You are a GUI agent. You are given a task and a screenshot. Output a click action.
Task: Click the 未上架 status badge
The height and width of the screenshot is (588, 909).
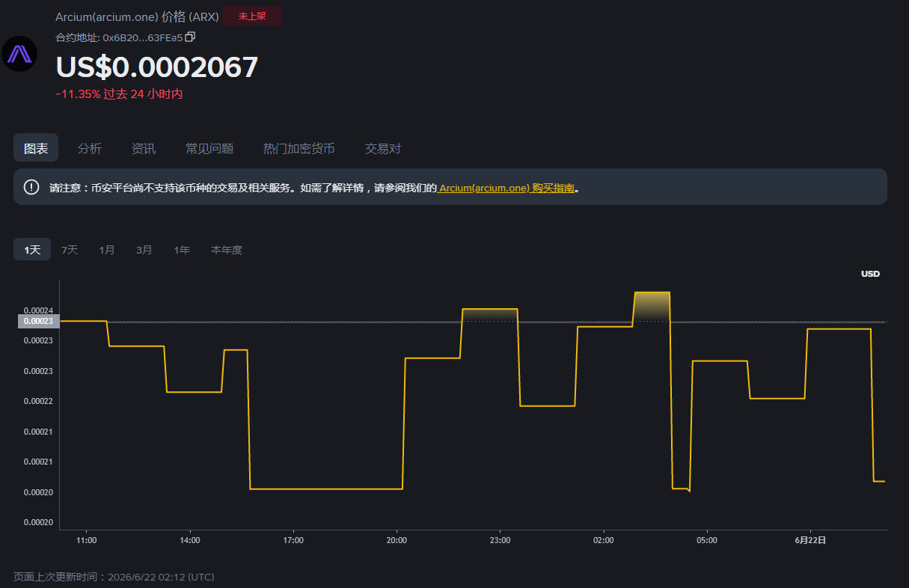pyautogui.click(x=252, y=16)
